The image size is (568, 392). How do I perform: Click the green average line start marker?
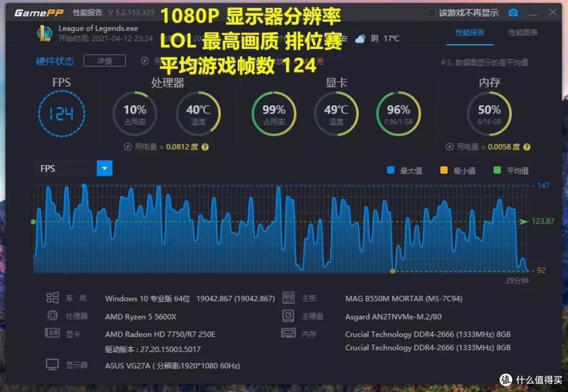pos(33,222)
